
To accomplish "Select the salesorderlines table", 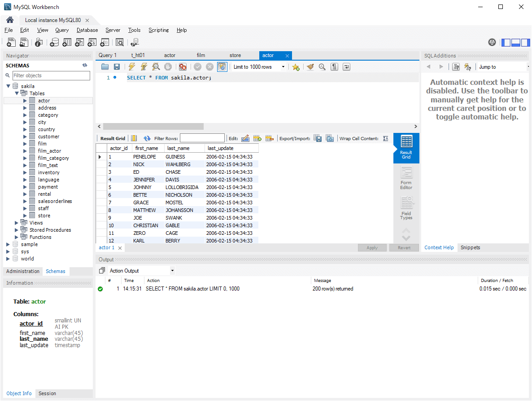I will [x=55, y=201].
